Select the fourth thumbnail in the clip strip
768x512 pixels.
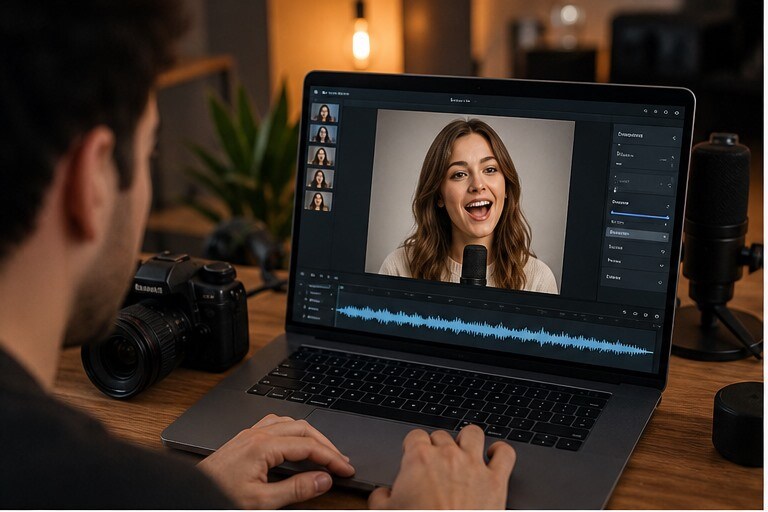pyautogui.click(x=320, y=178)
